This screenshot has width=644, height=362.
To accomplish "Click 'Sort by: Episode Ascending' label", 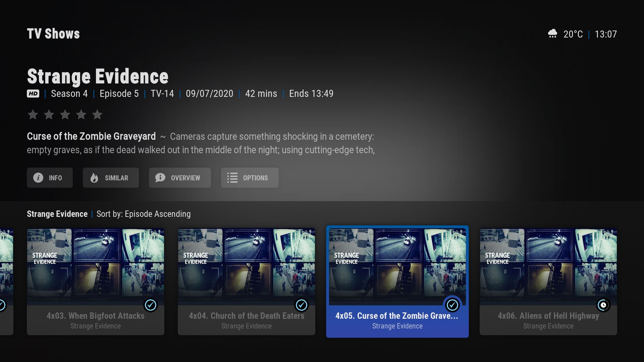I will pos(144,214).
